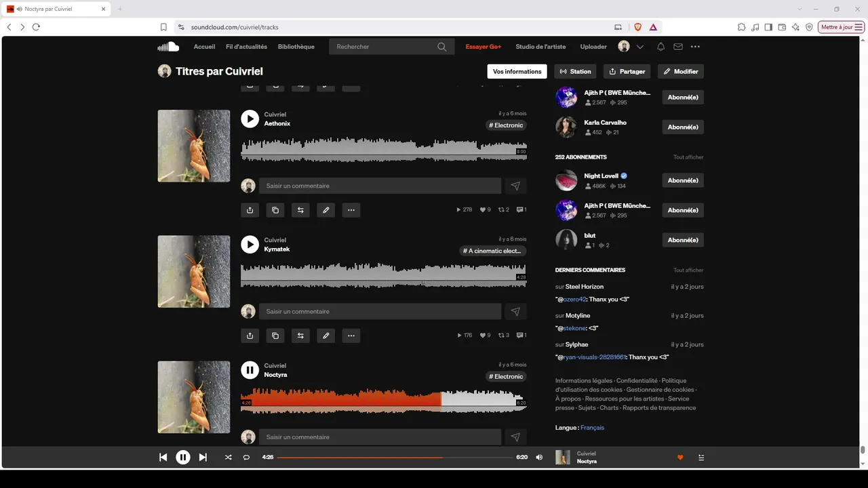The width and height of the screenshot is (868, 488).
Task: Send comment on Aethonix track
Action: click(x=515, y=186)
